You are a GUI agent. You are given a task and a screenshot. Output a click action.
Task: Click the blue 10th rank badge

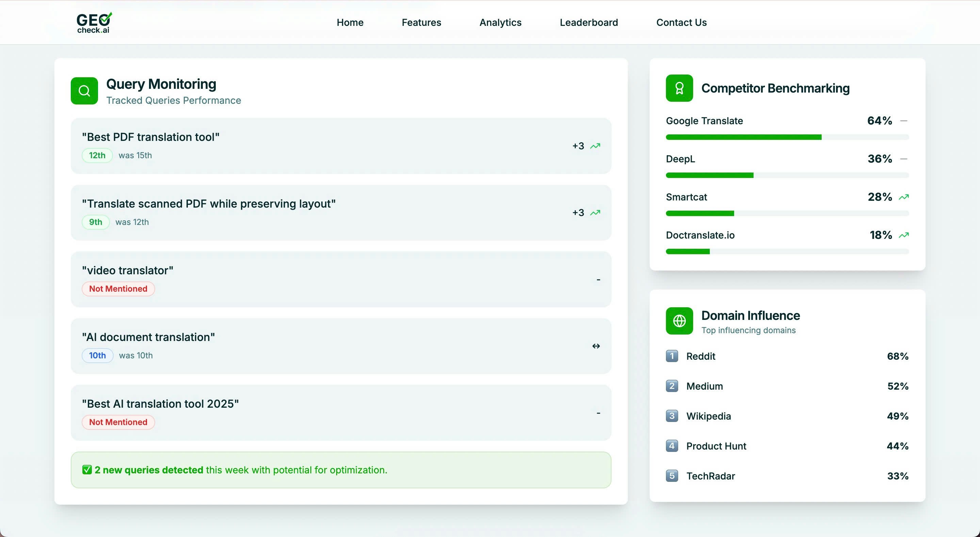click(x=97, y=356)
